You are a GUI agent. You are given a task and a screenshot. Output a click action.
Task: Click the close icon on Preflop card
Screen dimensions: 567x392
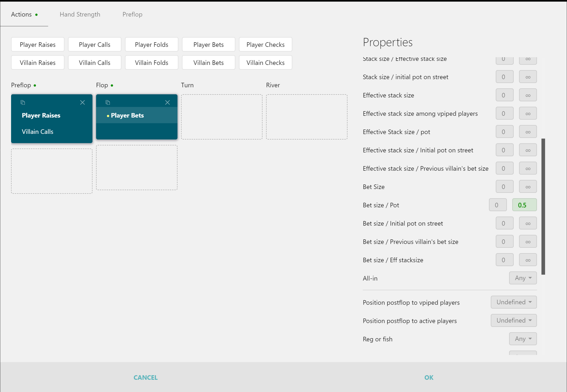click(82, 103)
